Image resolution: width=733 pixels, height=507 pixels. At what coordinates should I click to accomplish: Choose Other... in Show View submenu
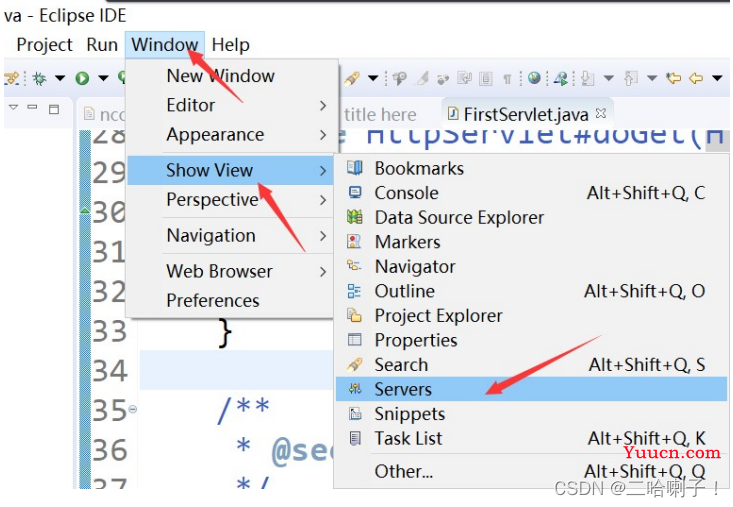tap(532, 471)
